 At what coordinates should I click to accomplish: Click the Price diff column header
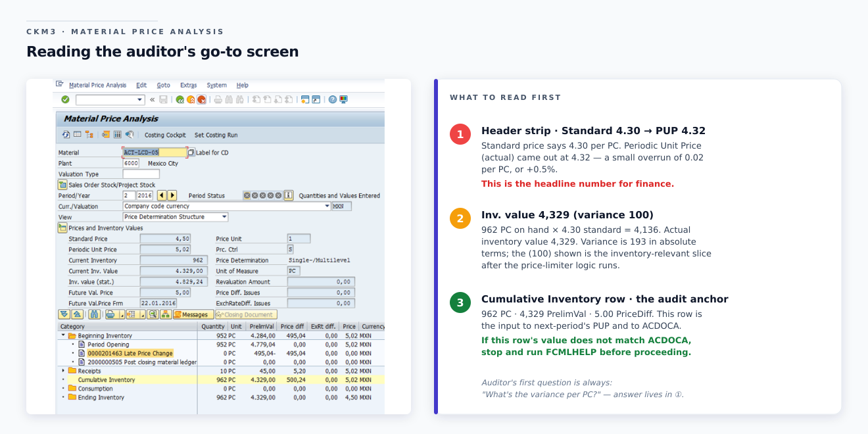point(292,326)
